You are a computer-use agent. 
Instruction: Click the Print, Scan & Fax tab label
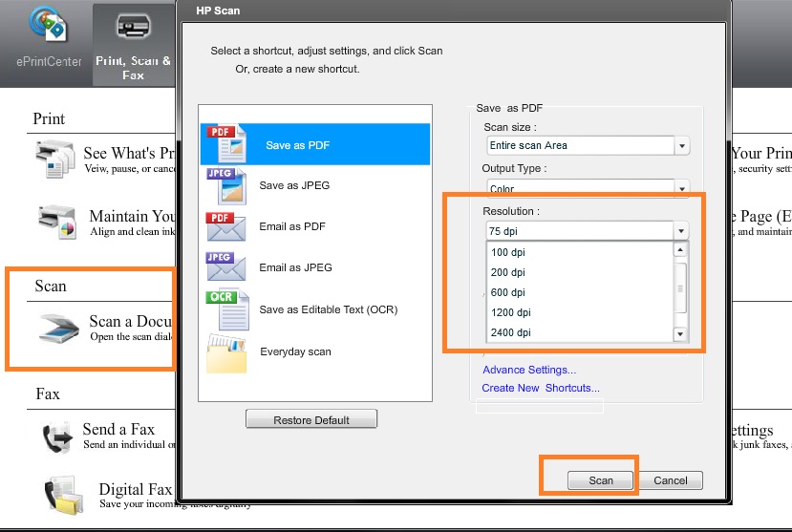[133, 68]
